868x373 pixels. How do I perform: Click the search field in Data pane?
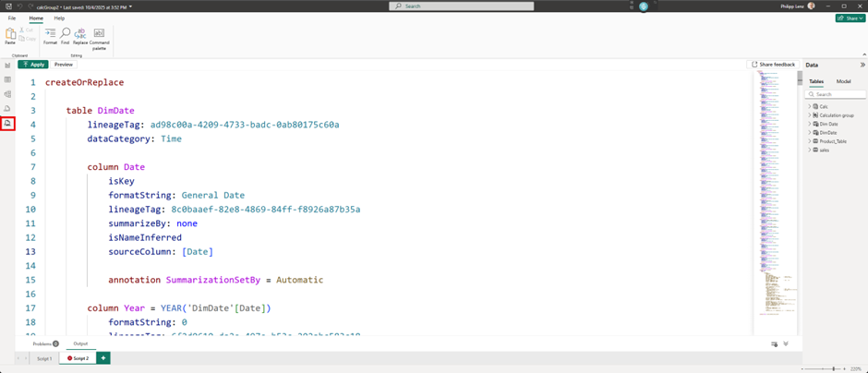[838, 94]
